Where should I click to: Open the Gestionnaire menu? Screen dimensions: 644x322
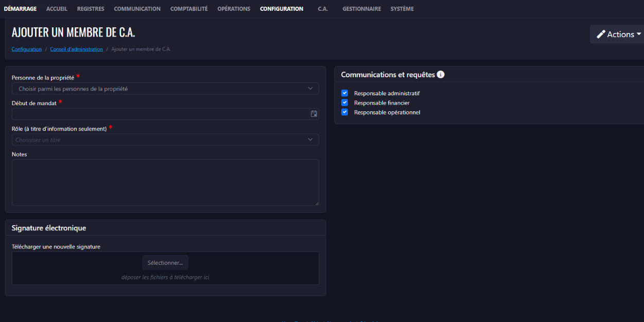point(361,9)
